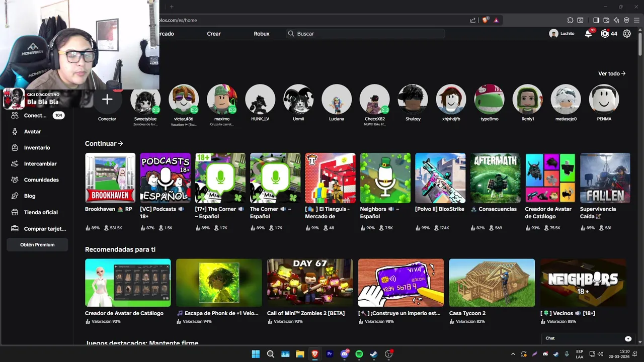Click the Blog sidebar icon
The width and height of the screenshot is (644, 362).
[14, 196]
